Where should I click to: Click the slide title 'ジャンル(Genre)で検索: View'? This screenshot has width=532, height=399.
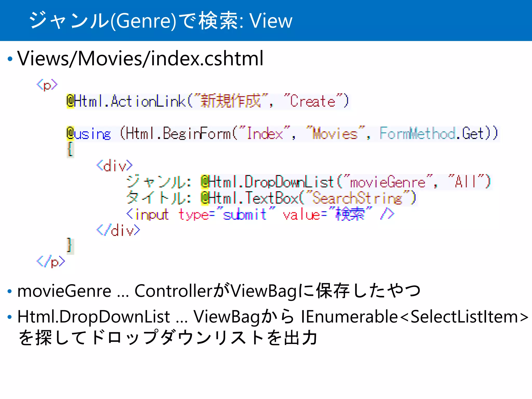tap(160, 21)
